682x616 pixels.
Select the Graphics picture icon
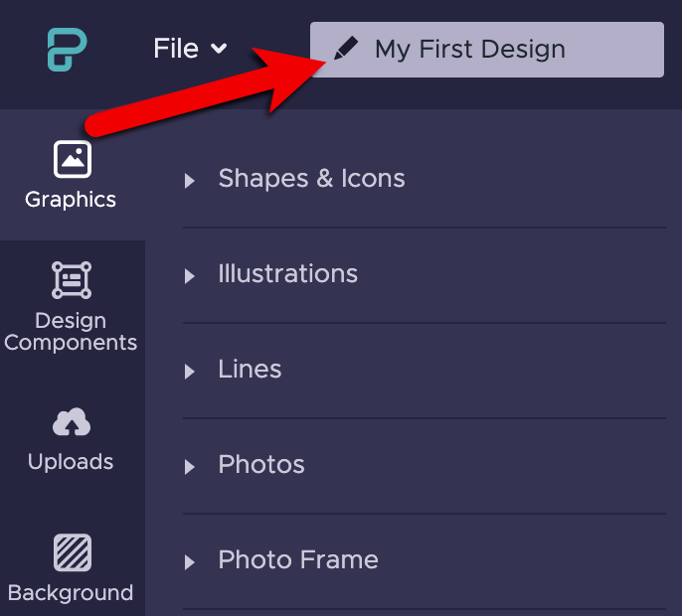pyautogui.click(x=72, y=159)
